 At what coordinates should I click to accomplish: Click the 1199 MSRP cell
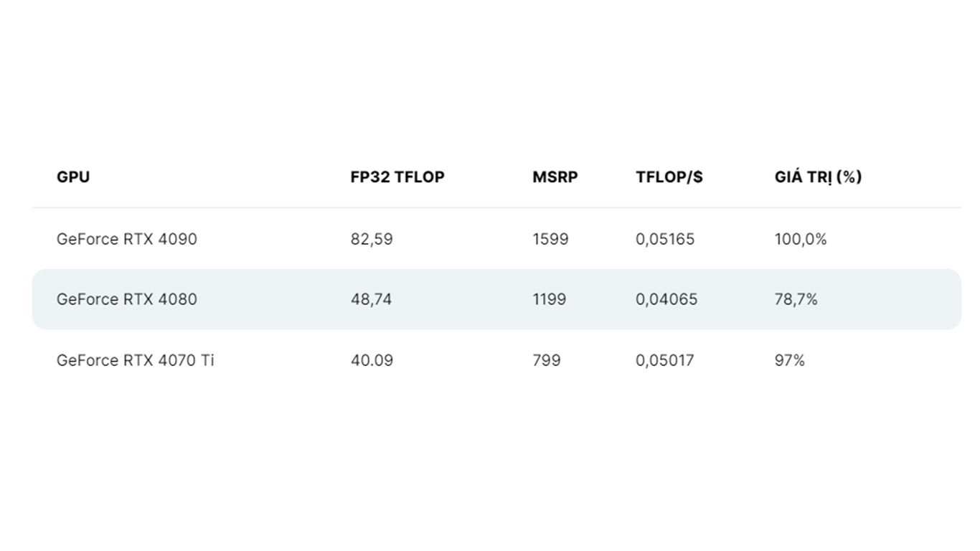coord(549,299)
